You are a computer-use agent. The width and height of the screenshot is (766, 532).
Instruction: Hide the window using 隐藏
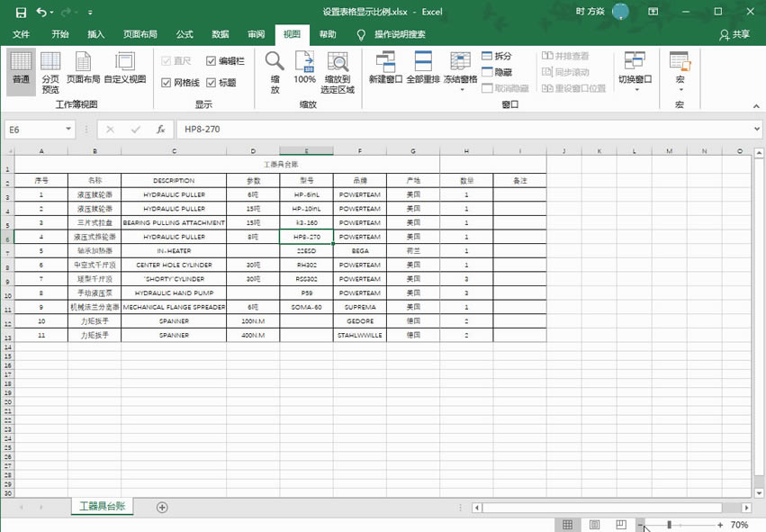click(496, 72)
